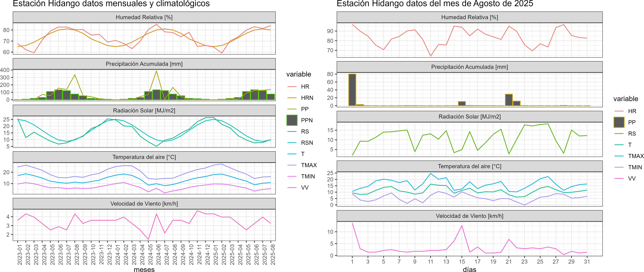Click left Humedad Relativa panel header
Image resolution: width=644 pixels, height=272 pixels.
click(x=144, y=17)
